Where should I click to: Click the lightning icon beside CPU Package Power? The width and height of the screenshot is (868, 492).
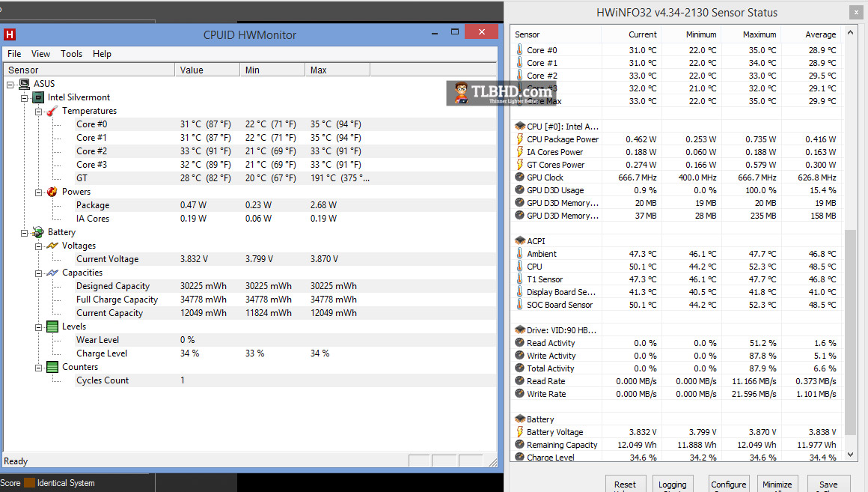click(x=520, y=139)
